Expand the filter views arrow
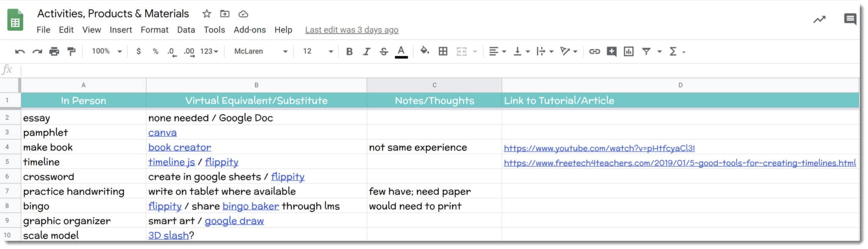The image size is (868, 249). coord(659,52)
